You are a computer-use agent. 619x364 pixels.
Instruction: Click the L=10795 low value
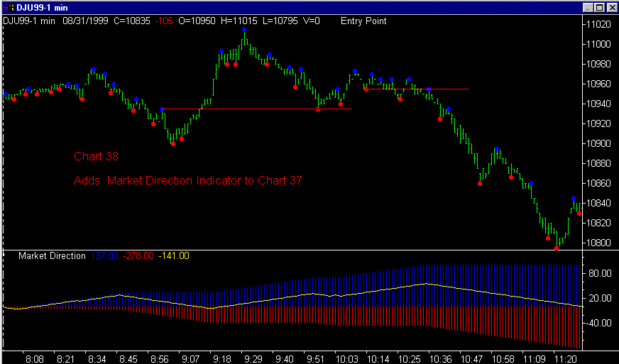tap(280, 21)
